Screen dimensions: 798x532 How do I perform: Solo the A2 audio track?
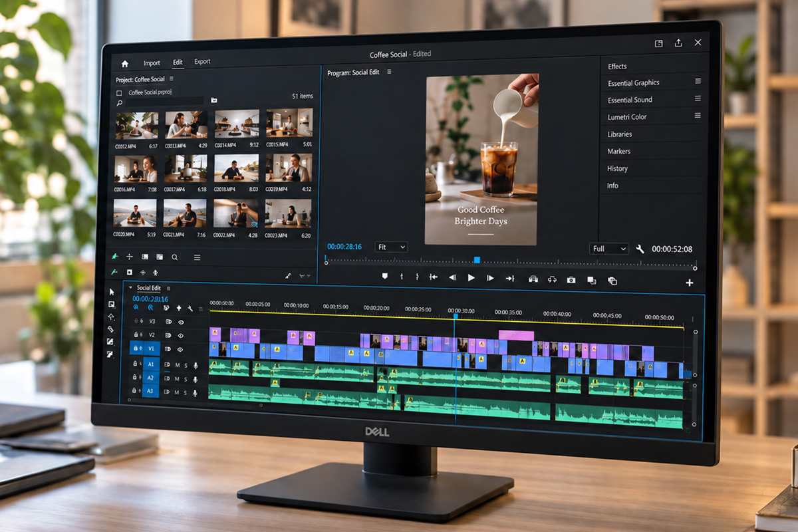[186, 379]
